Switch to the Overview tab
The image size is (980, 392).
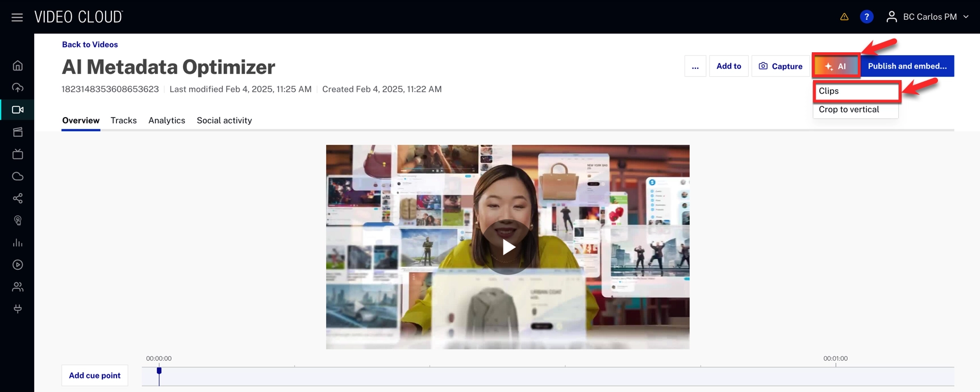81,120
